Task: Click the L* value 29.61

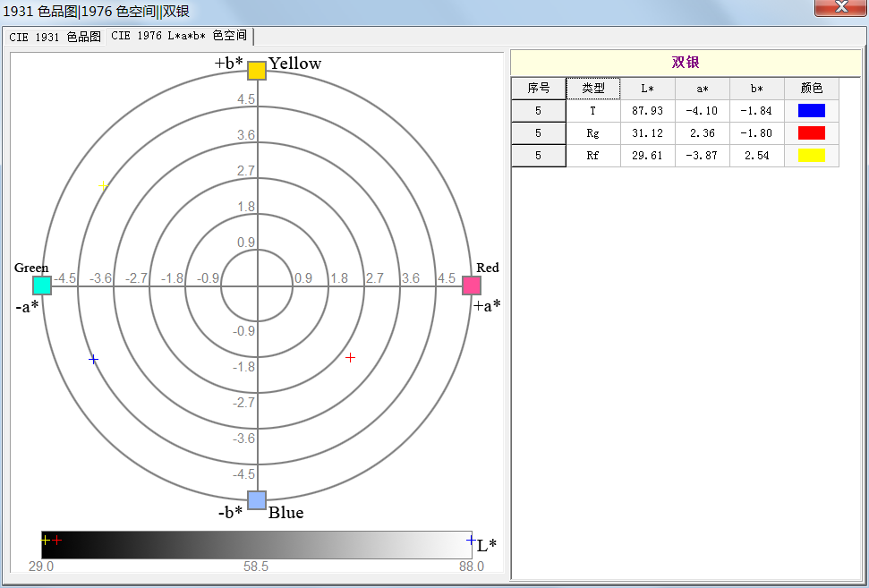Action: coord(647,156)
